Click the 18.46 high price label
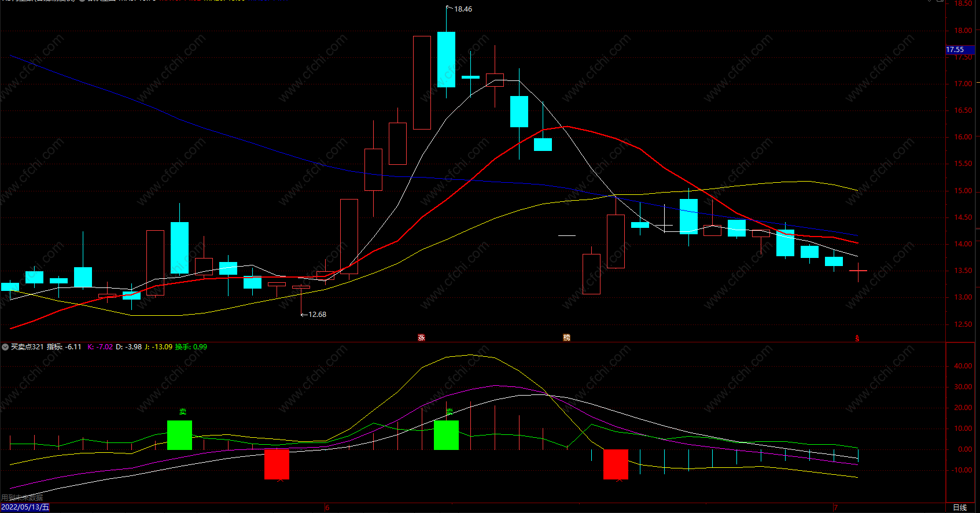Image resolution: width=980 pixels, height=513 pixels. (x=463, y=9)
